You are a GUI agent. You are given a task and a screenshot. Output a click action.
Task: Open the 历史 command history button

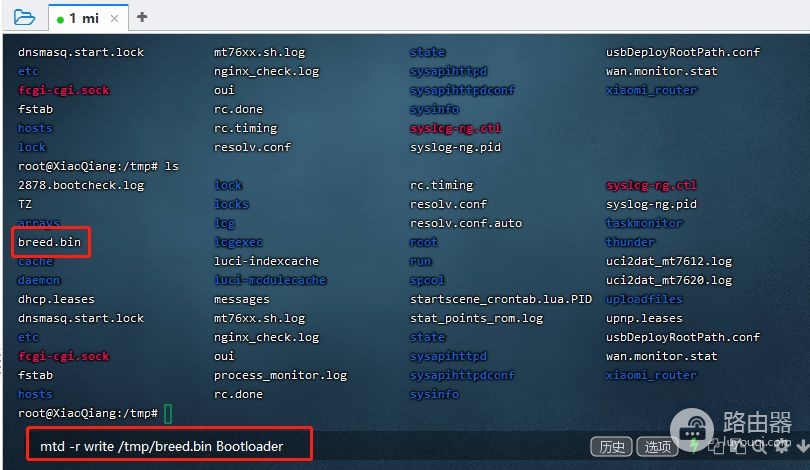[x=612, y=446]
